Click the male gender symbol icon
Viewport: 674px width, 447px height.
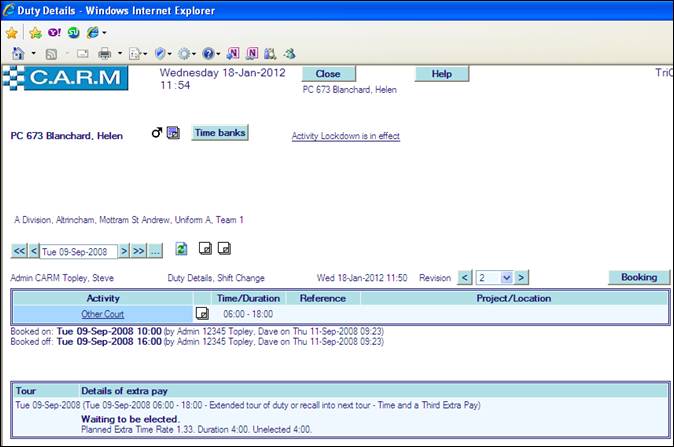coord(157,133)
